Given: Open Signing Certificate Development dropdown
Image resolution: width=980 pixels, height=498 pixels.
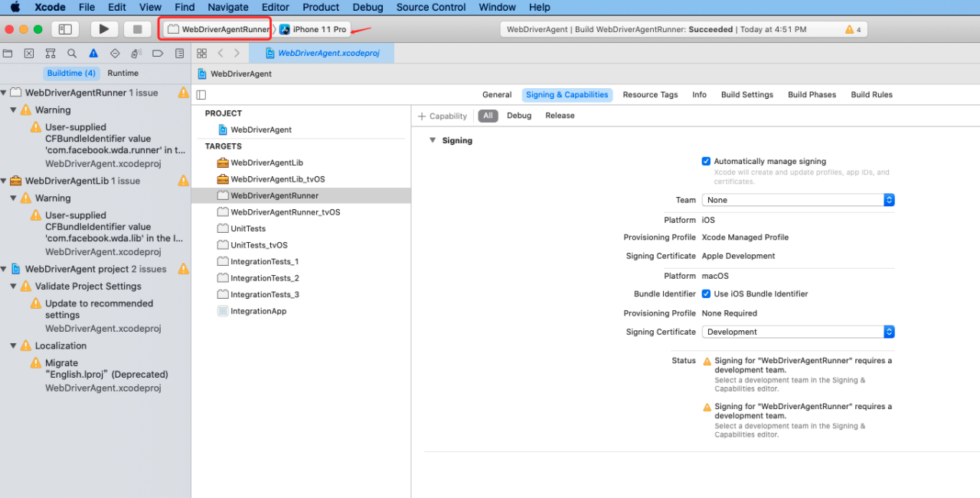Looking at the screenshot, I should 798,332.
